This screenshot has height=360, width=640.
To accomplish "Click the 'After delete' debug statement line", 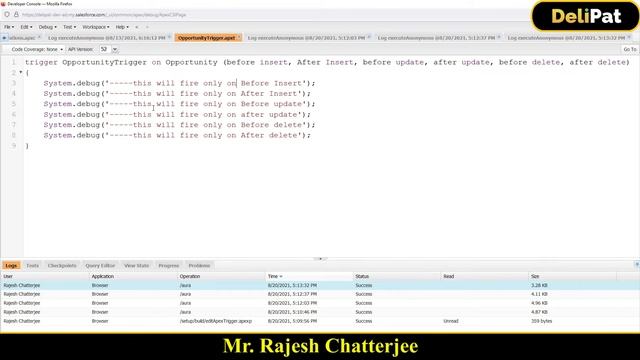I will pyautogui.click(x=177, y=135).
